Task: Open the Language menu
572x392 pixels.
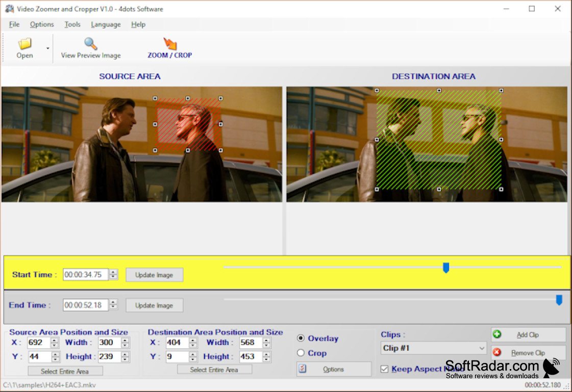Action: tap(106, 24)
